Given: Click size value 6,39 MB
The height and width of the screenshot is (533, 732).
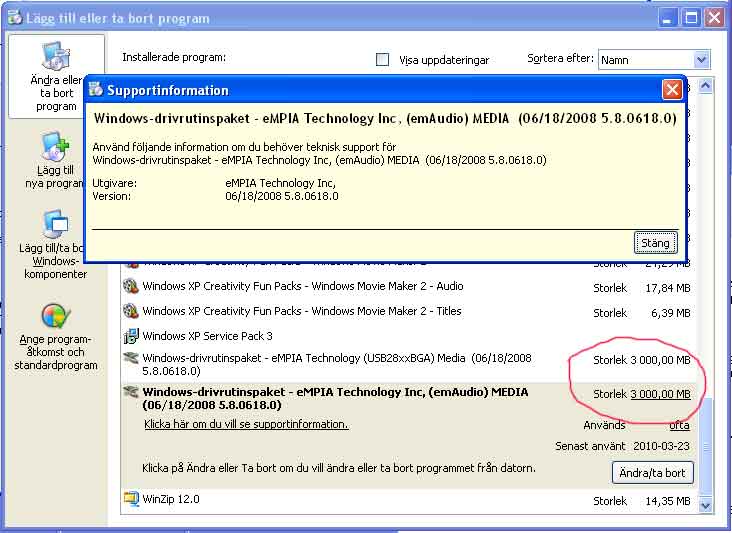Looking at the screenshot, I should (x=670, y=313).
